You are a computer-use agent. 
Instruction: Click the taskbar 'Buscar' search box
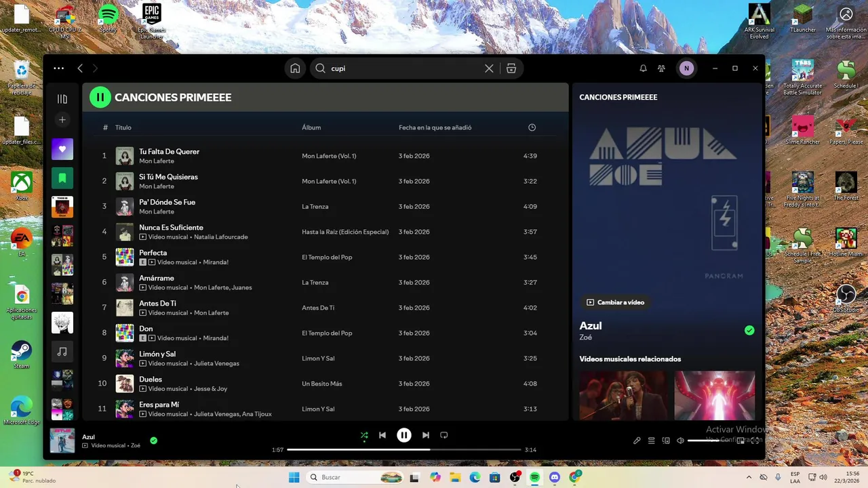(x=355, y=478)
